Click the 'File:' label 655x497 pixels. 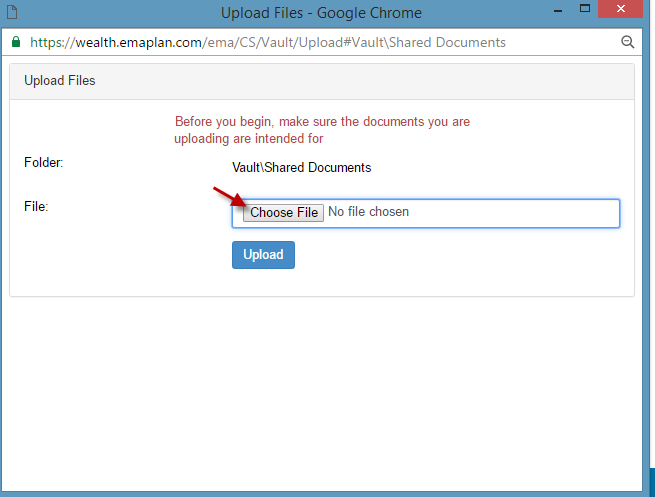[36, 206]
